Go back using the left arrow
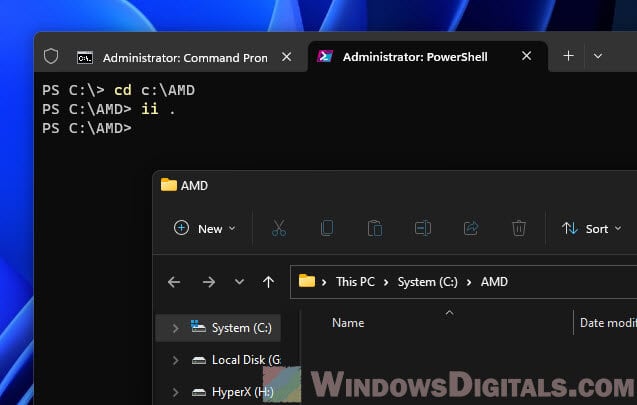 point(174,282)
